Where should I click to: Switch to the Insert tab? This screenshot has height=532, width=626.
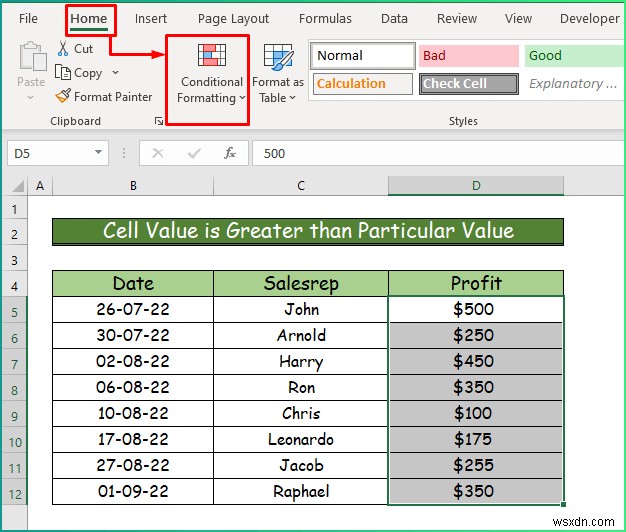(x=151, y=18)
